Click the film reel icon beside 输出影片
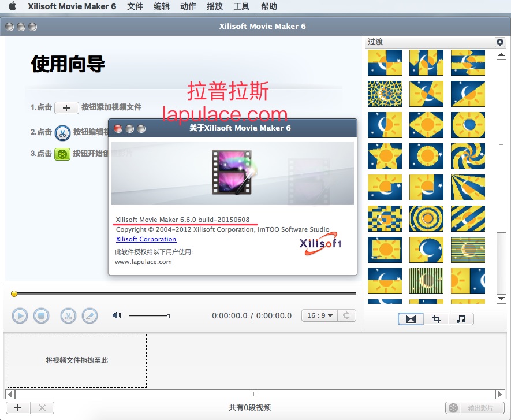 [x=453, y=408]
